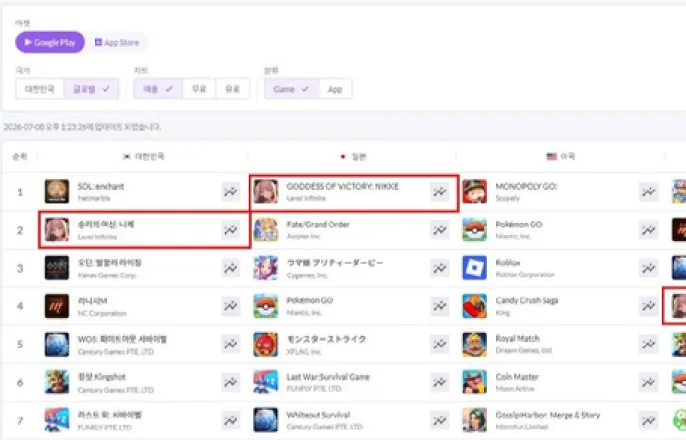Click publisher Roblox Corporation
The height and width of the screenshot is (440, 686).
pyautogui.click(x=525, y=275)
